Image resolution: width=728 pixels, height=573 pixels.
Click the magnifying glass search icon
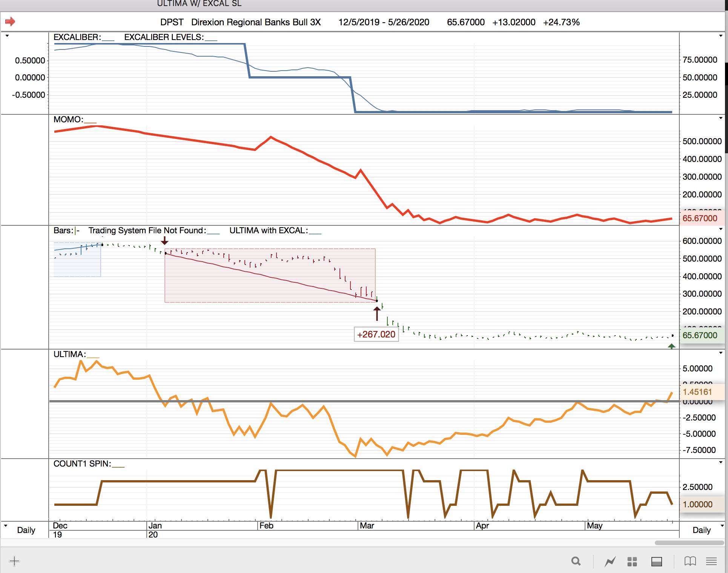(576, 561)
